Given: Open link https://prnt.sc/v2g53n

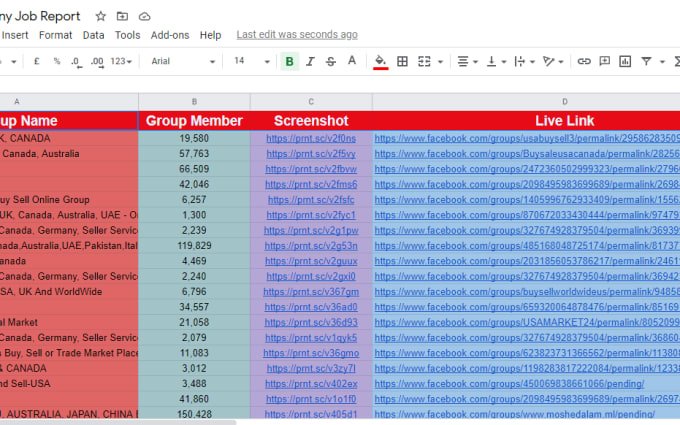Looking at the screenshot, I should 311,246.
